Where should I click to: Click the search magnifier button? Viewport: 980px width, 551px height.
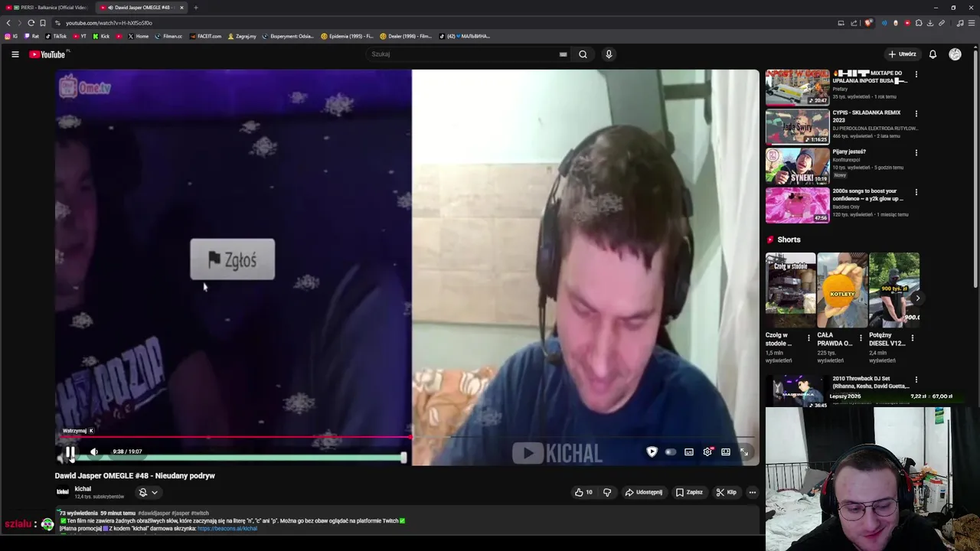pos(583,54)
